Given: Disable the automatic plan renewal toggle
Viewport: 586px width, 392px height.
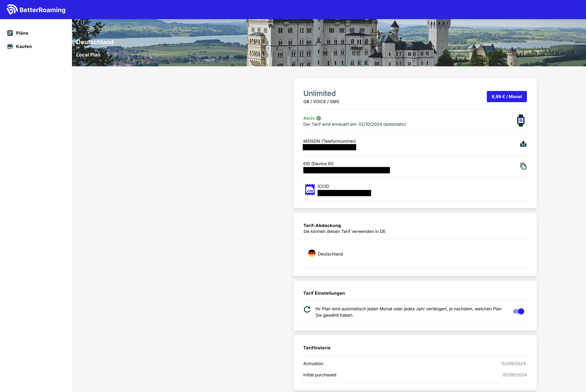Looking at the screenshot, I should 518,311.
